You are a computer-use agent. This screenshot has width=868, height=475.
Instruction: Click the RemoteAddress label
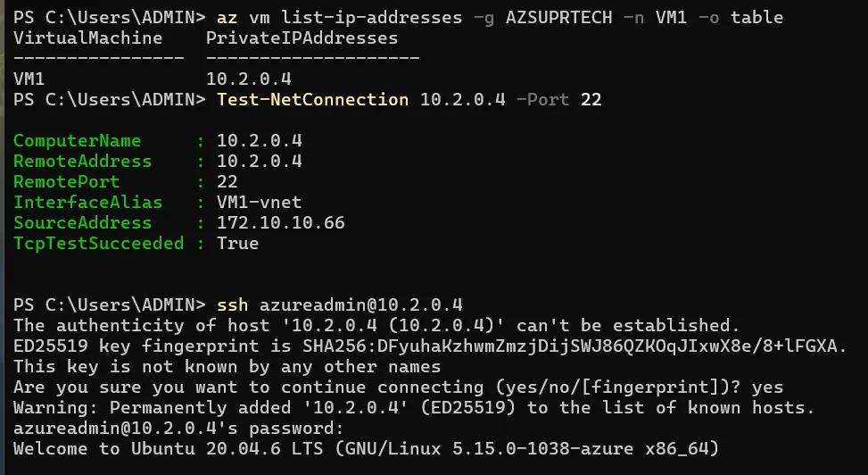click(x=83, y=161)
